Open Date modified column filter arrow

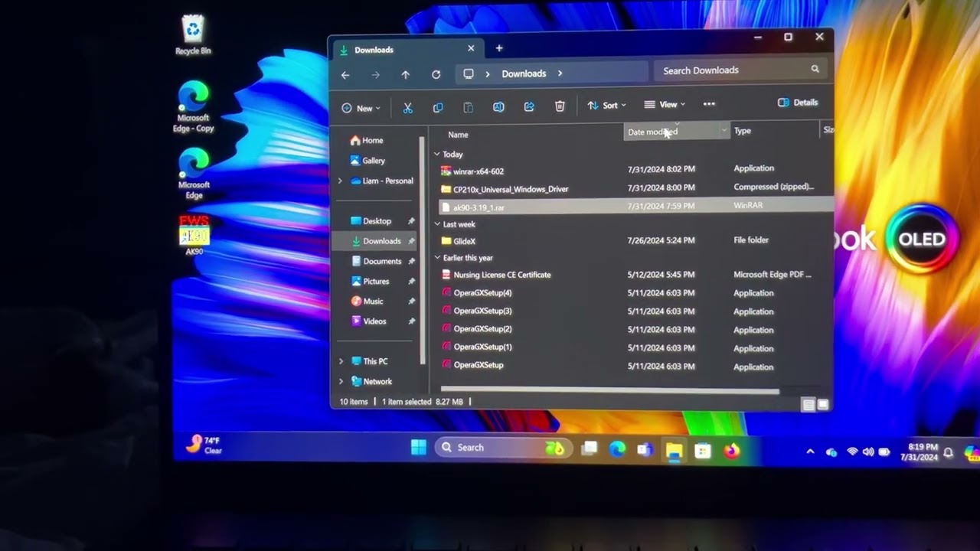point(724,131)
